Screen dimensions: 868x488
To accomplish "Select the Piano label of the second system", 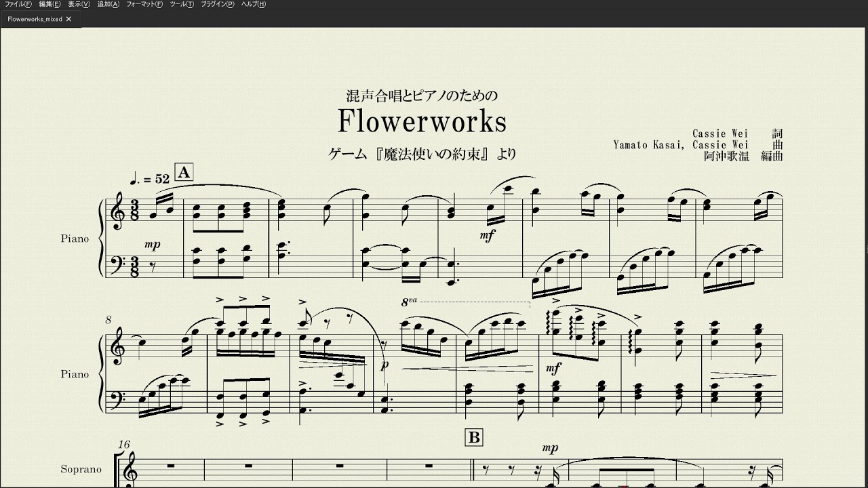I will pyautogui.click(x=75, y=374).
